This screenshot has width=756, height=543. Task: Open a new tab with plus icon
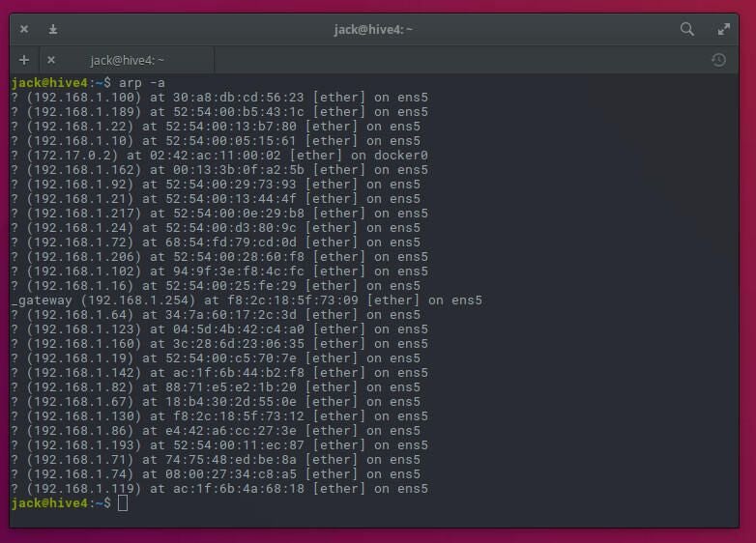(24, 60)
